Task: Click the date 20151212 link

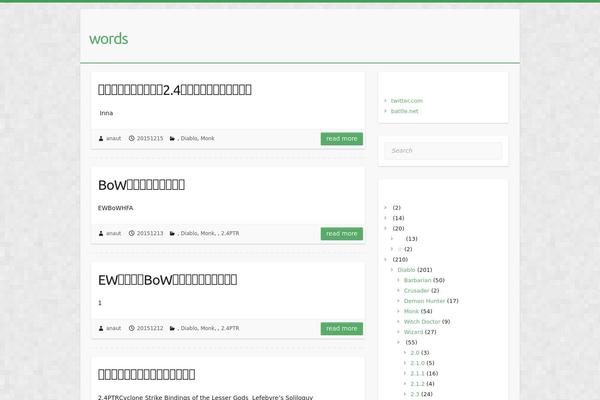Action: [150, 328]
